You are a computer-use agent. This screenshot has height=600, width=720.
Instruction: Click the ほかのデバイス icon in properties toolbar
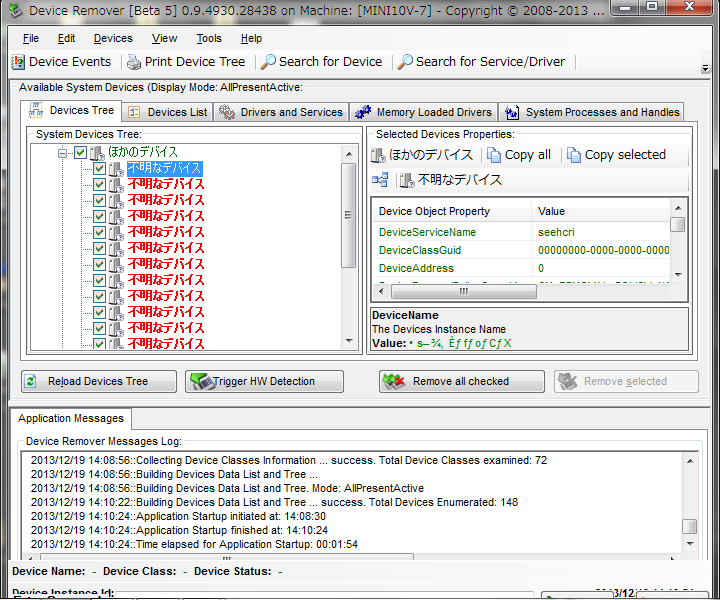[x=378, y=155]
